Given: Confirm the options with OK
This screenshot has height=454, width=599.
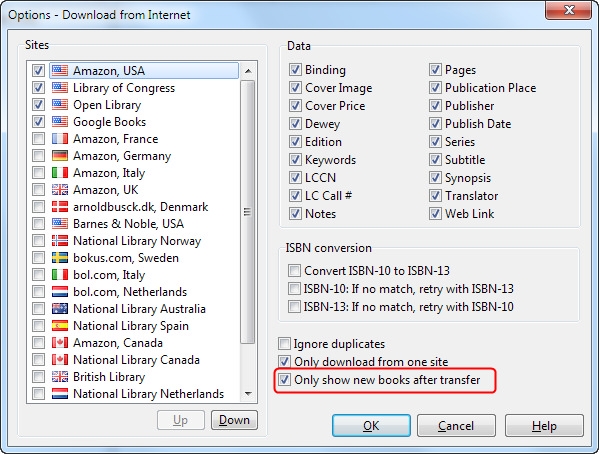Looking at the screenshot, I should [371, 425].
